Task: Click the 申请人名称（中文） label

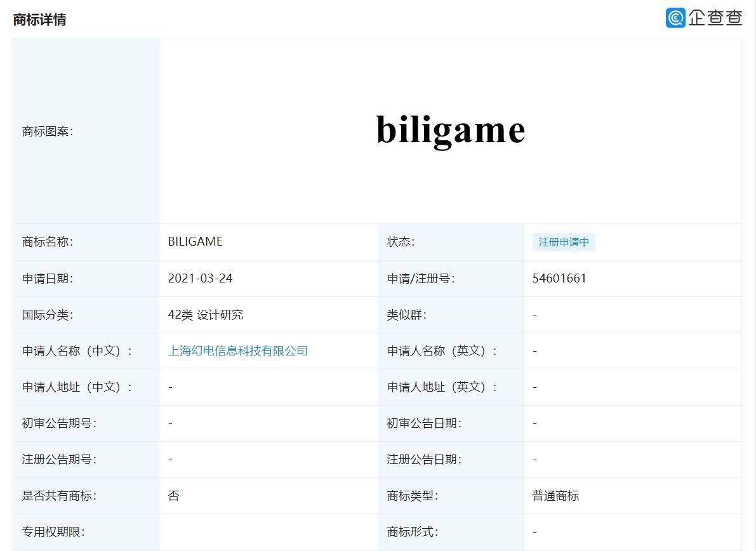Action: coord(77,351)
